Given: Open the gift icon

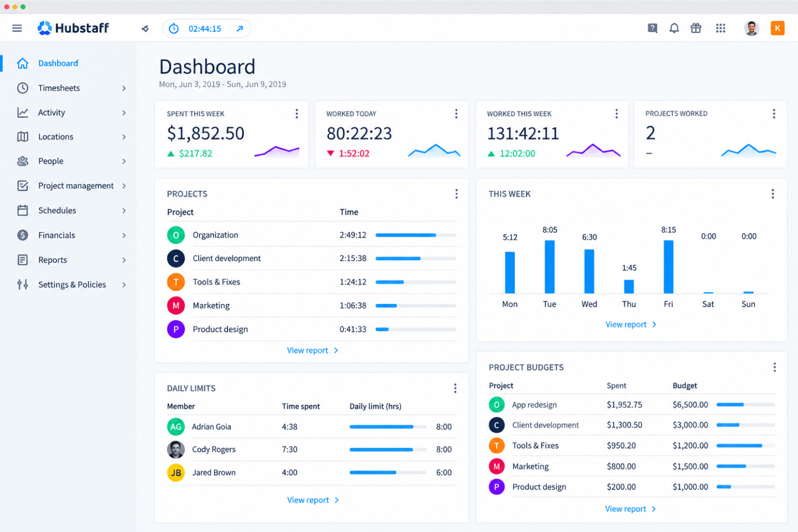Looking at the screenshot, I should [696, 28].
